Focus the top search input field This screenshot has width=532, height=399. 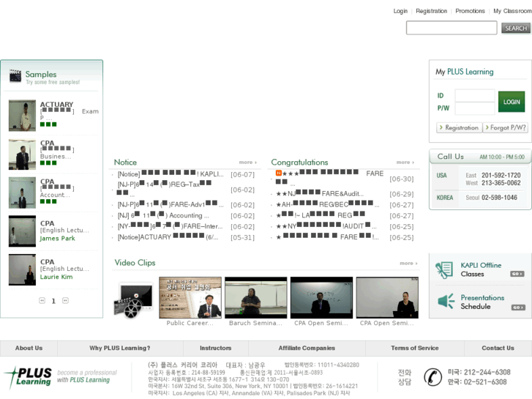coord(452,28)
